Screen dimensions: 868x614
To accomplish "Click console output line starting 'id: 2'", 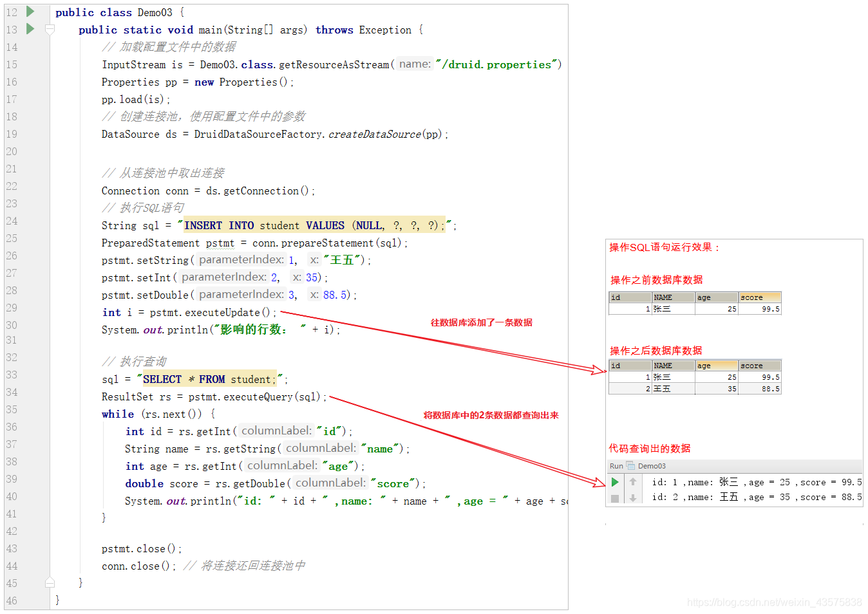I will pos(757,497).
